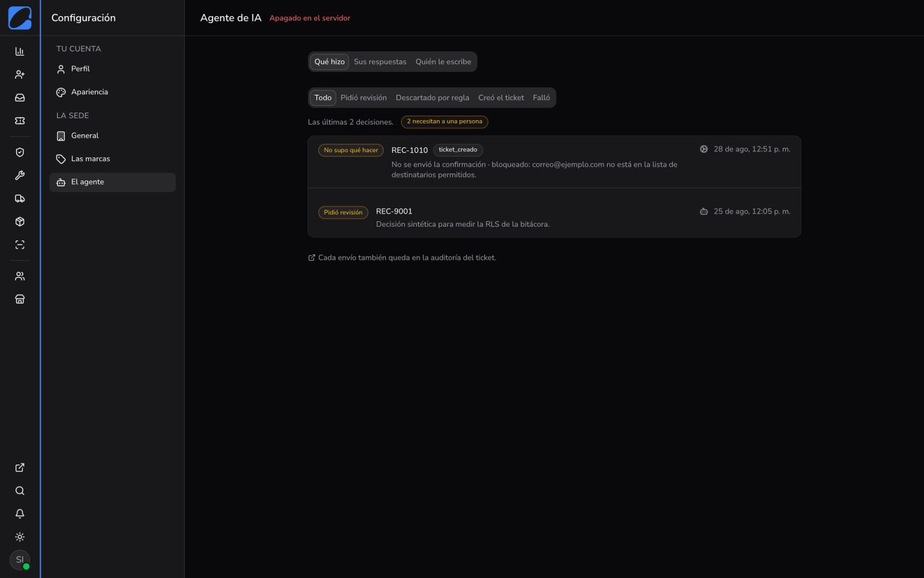Open the ticket audit link at bottom
924x578 pixels.
(402, 258)
